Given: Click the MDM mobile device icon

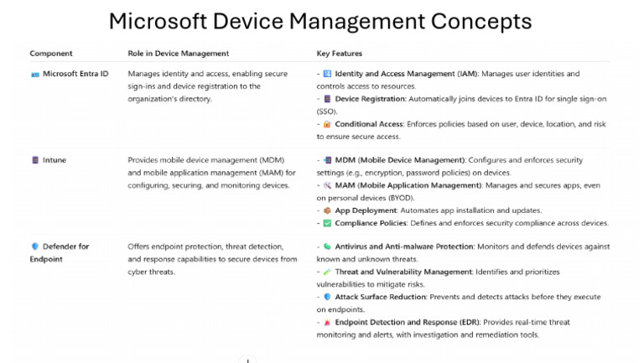Looking at the screenshot, I should pos(327,160).
